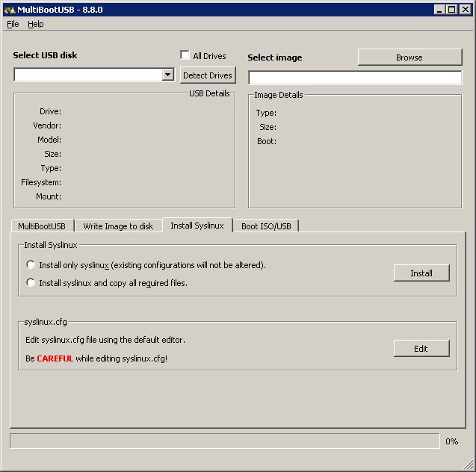
Task: Click the Boot: label in Image Details
Action: (267, 141)
